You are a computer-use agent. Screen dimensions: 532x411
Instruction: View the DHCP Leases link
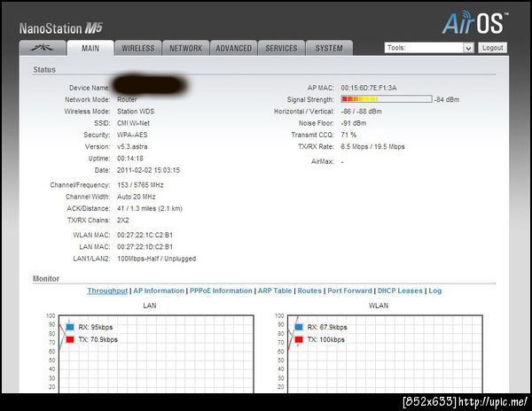click(400, 291)
